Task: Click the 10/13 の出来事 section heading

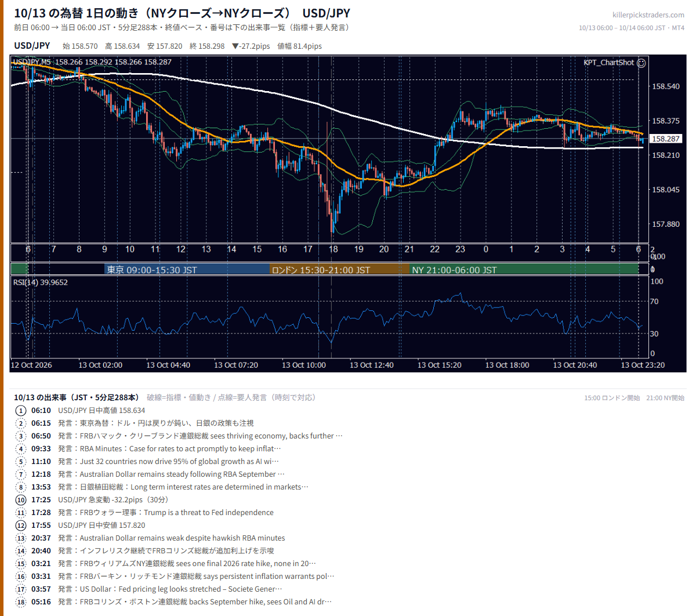Action: 77,397
